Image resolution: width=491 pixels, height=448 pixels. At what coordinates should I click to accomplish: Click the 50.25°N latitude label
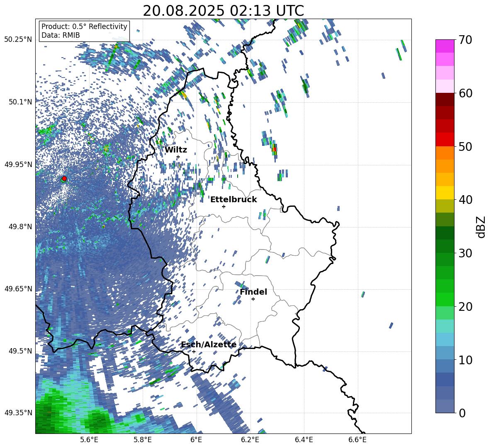point(18,39)
